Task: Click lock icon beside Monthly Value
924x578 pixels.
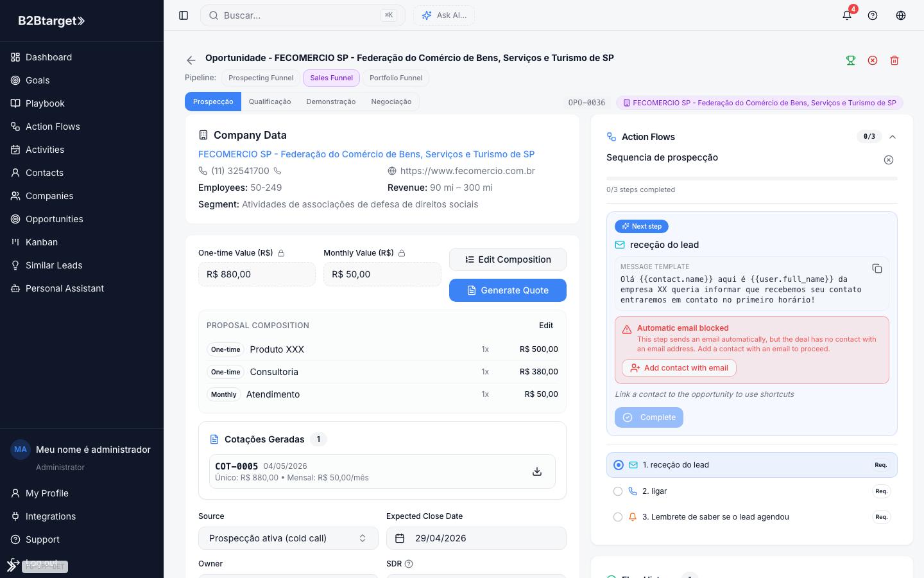Action: tap(402, 253)
